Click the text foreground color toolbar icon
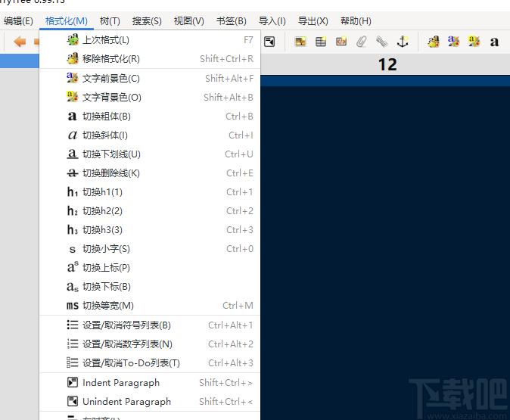The image size is (510, 420). click(x=453, y=42)
